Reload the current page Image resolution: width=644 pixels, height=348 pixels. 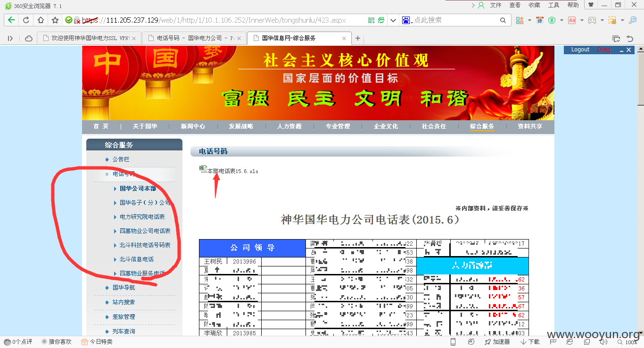pyautogui.click(x=26, y=20)
